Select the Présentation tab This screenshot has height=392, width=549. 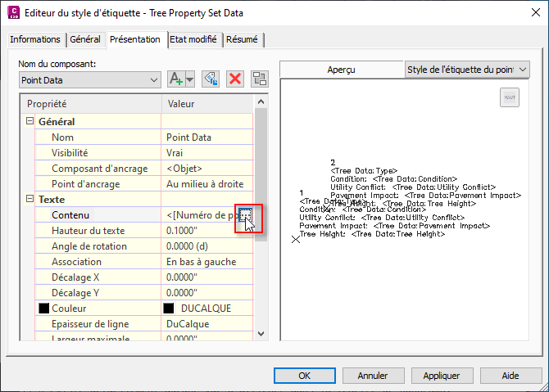tap(135, 39)
